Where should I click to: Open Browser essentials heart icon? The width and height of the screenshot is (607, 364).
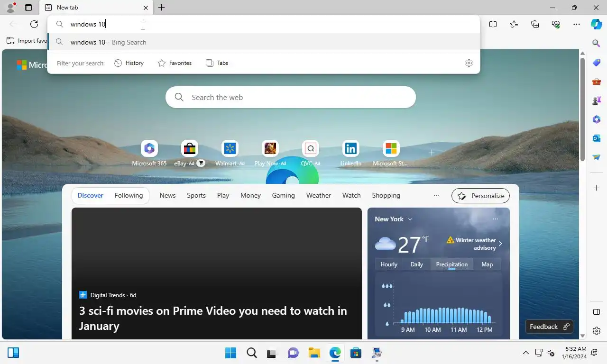[556, 24]
